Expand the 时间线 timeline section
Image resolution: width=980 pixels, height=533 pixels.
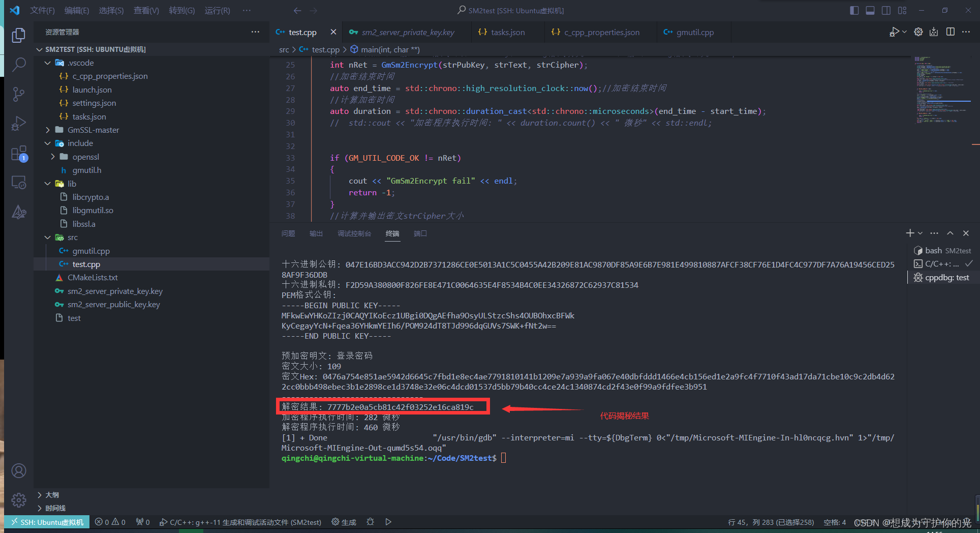[151, 508]
